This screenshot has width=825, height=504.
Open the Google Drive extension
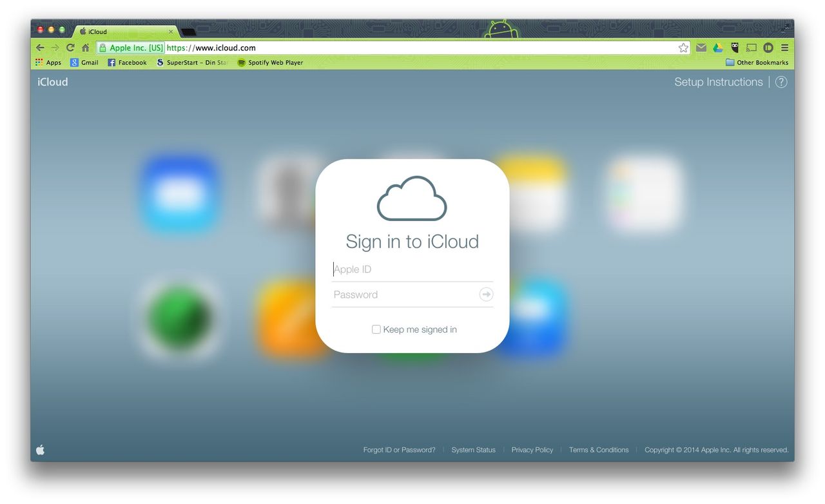pyautogui.click(x=717, y=48)
